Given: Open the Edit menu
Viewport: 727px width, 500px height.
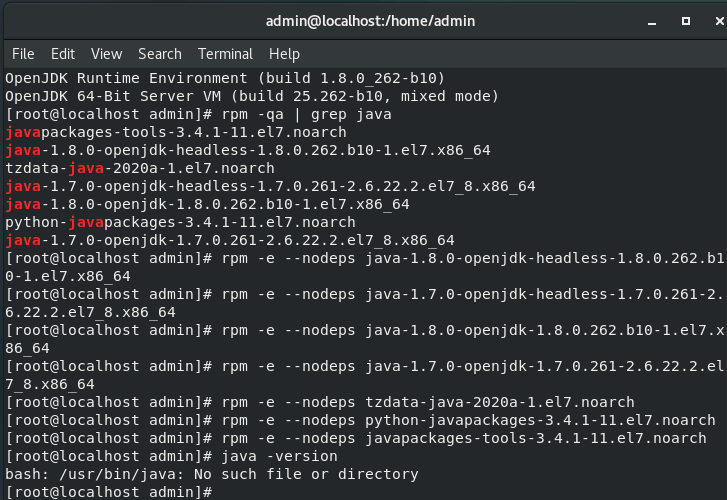Looking at the screenshot, I should click(63, 54).
